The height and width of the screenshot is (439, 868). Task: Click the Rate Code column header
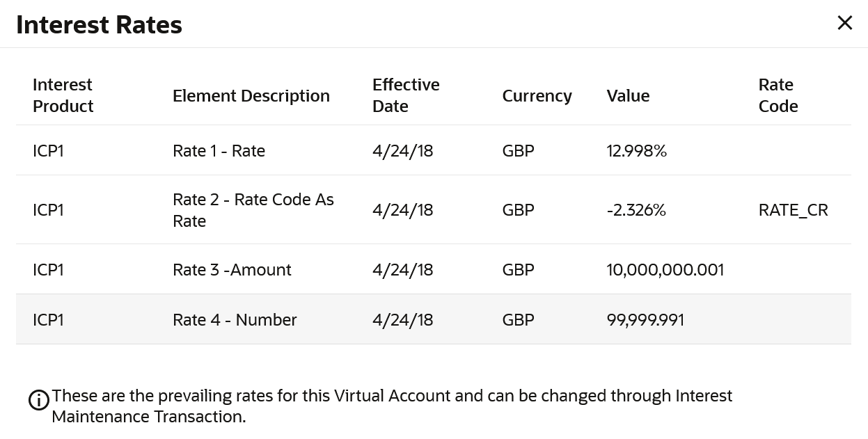tap(778, 95)
